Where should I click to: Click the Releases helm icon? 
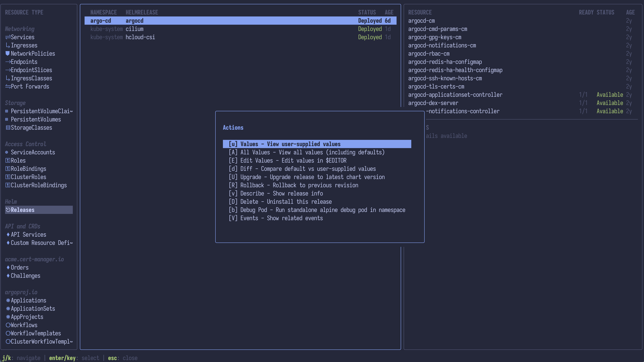coord(8,210)
